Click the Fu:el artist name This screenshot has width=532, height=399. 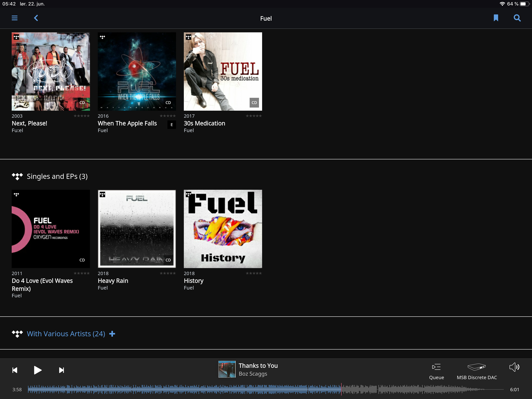[x=17, y=130]
